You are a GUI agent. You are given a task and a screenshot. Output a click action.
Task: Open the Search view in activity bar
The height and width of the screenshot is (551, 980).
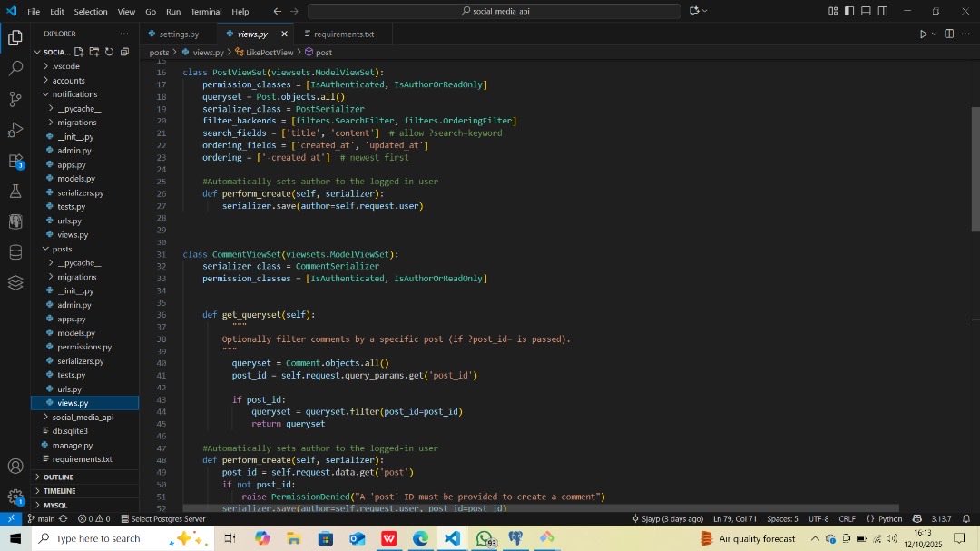[x=15, y=68]
